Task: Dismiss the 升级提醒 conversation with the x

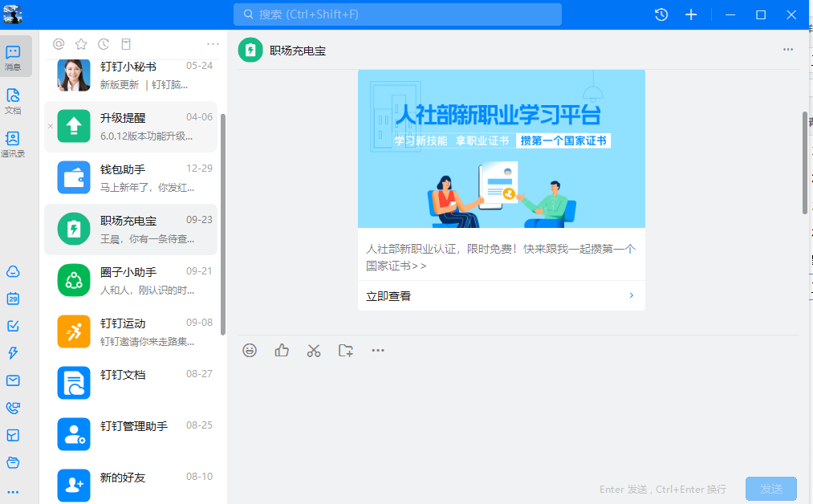Action: click(51, 126)
